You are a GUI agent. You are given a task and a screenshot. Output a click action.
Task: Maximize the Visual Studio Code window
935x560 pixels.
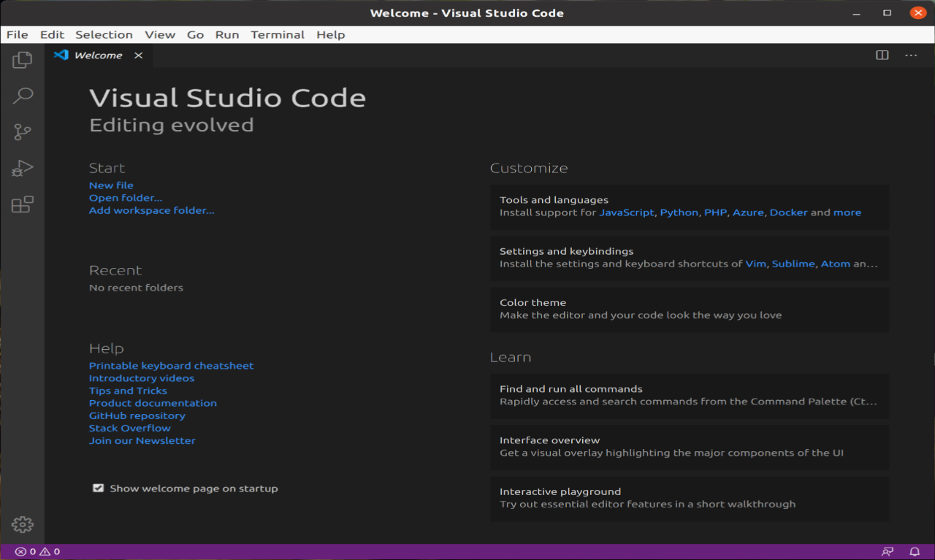[887, 13]
